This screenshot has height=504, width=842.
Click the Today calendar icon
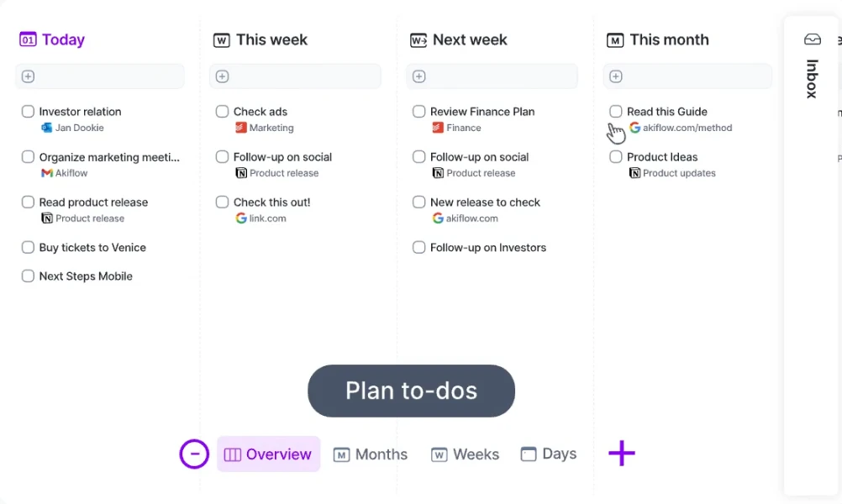[27, 39]
